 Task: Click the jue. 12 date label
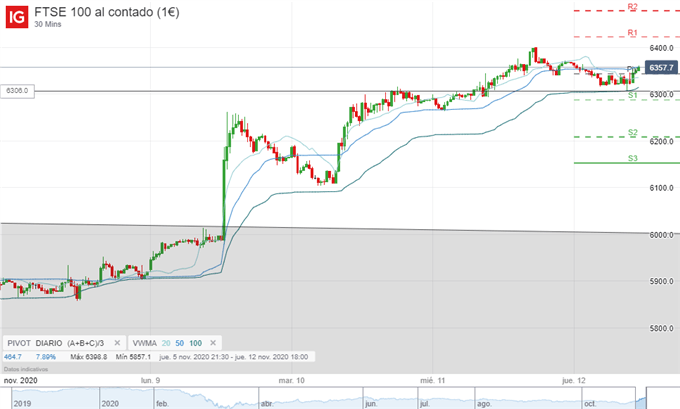click(573, 380)
